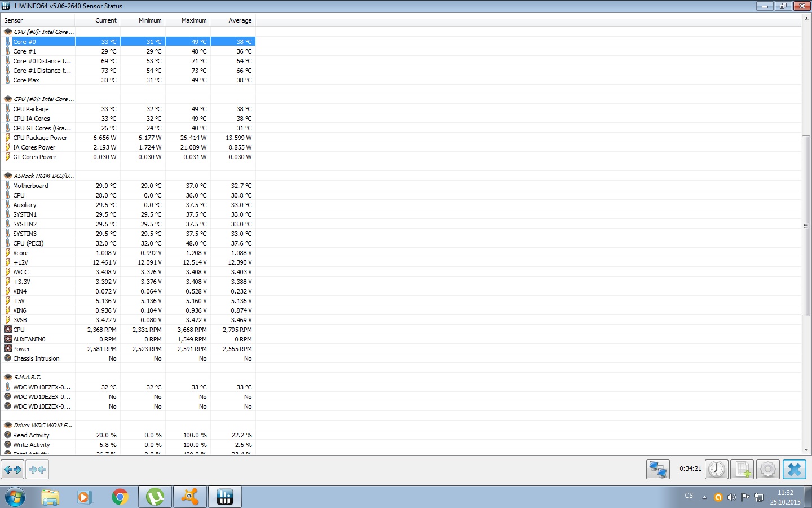The image size is (812, 508).
Task: Click the Maximum column header
Action: pos(188,20)
